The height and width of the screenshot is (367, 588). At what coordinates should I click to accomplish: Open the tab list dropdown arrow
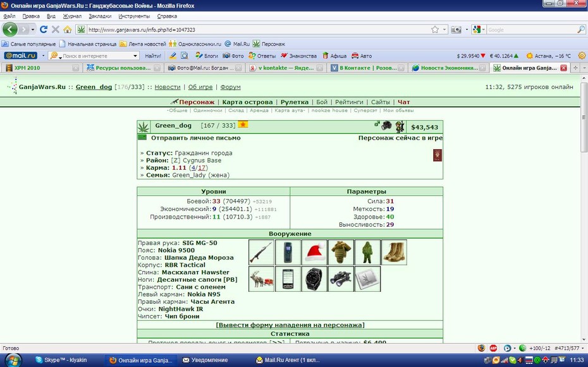(x=584, y=68)
